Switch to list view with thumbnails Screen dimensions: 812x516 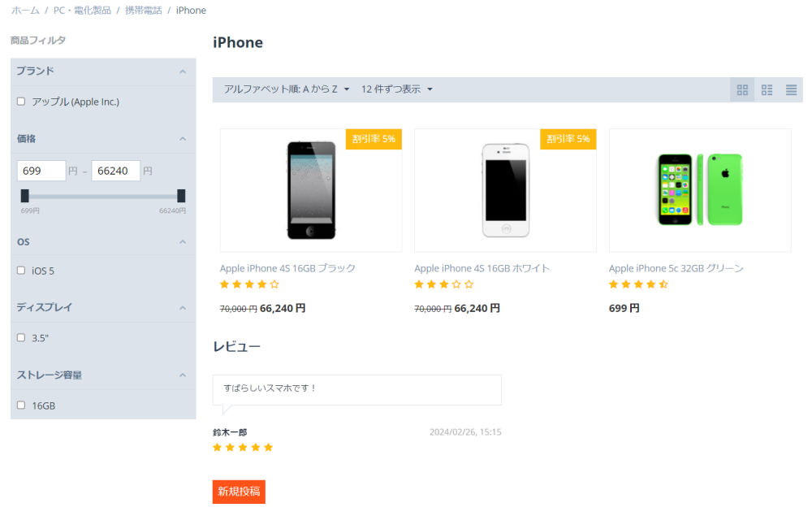767,90
